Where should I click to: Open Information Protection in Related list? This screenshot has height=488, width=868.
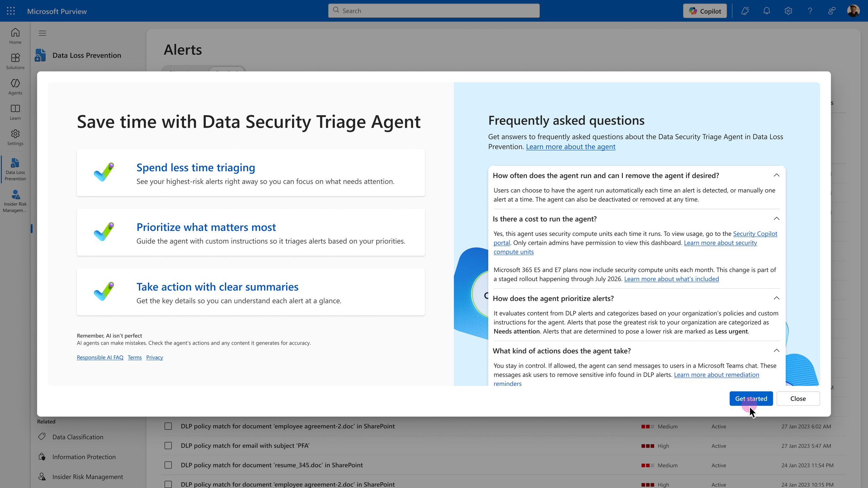click(x=84, y=457)
